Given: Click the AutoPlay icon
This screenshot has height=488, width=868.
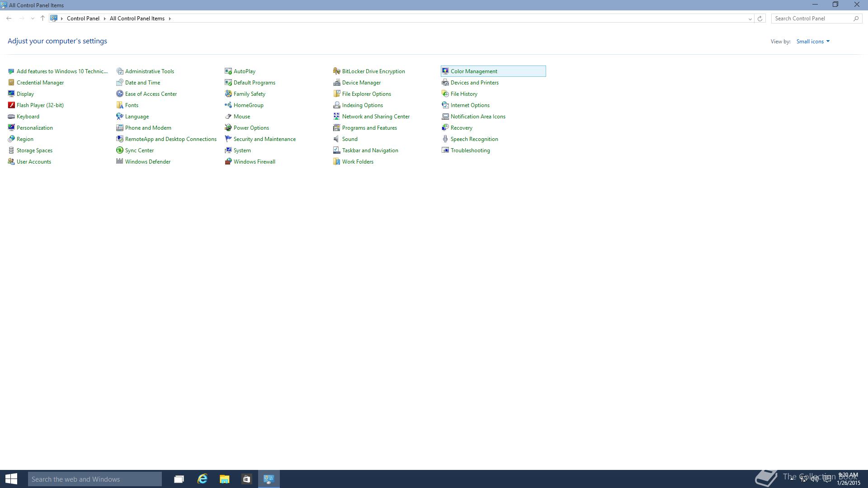Looking at the screenshot, I should click(228, 71).
